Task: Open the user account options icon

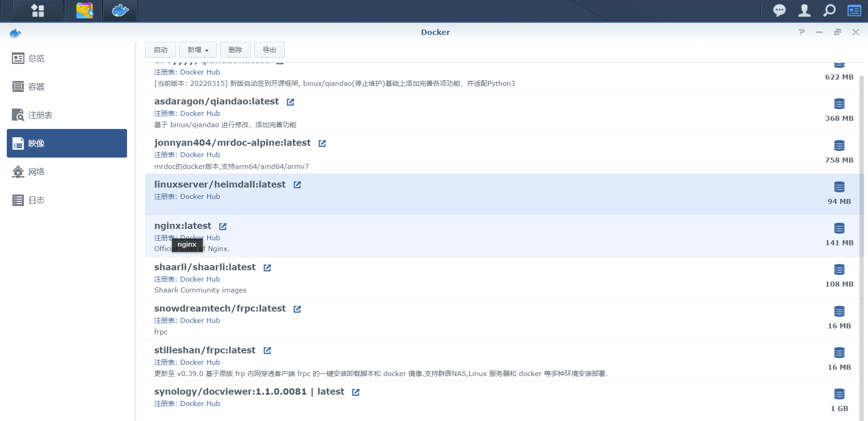Action: click(x=804, y=10)
